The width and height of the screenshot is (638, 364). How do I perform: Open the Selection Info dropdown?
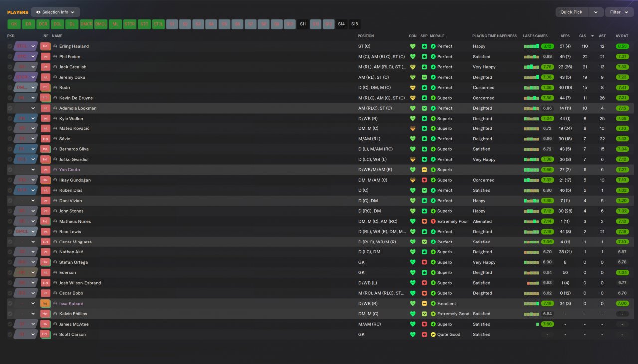pyautogui.click(x=55, y=12)
